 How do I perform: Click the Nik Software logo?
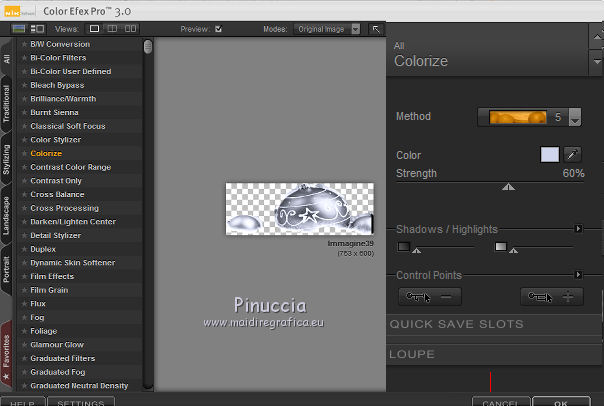(x=19, y=12)
